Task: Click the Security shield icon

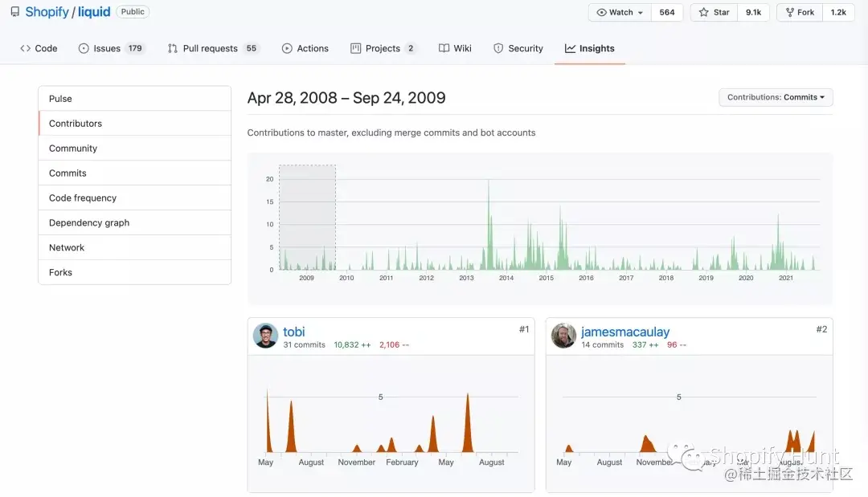Action: point(498,48)
